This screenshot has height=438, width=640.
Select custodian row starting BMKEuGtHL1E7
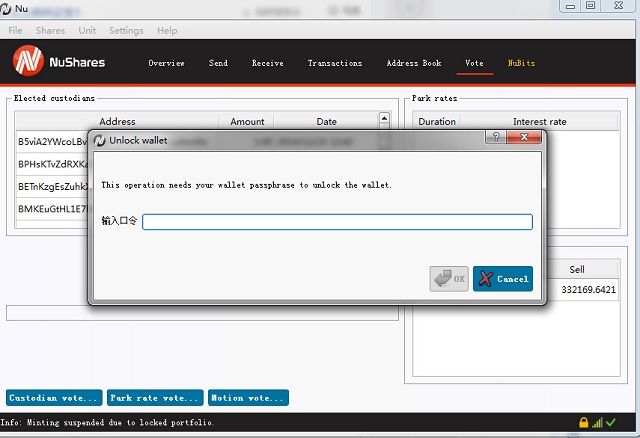point(52,209)
